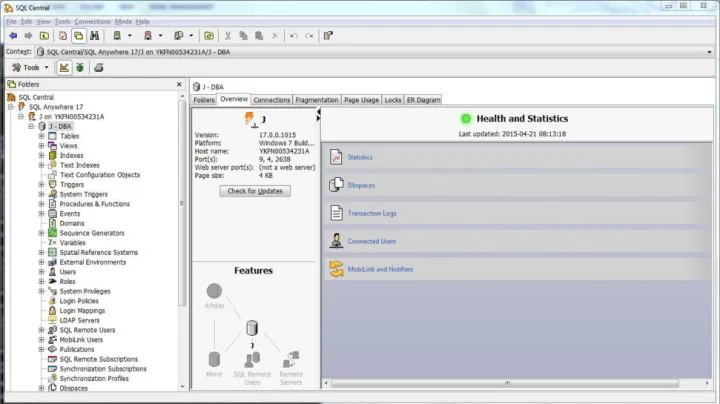Open the Transaction Logs link
Viewport: 720px width, 404px height.
tap(371, 213)
